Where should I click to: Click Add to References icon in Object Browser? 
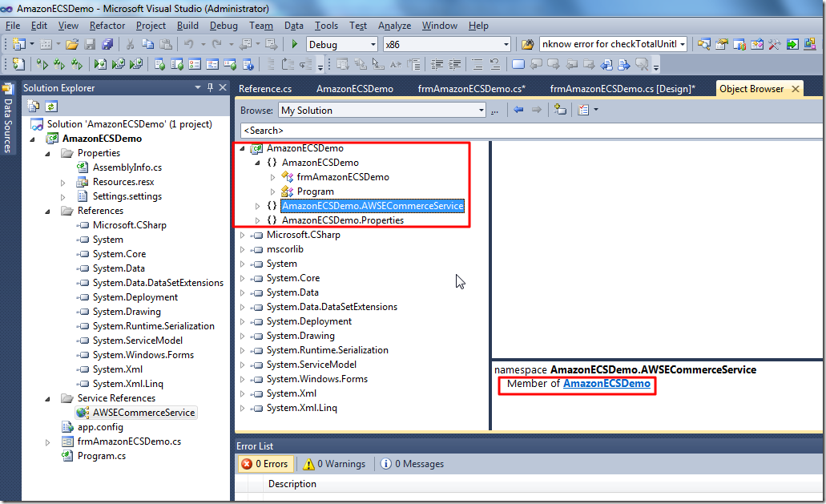pyautogui.click(x=560, y=110)
